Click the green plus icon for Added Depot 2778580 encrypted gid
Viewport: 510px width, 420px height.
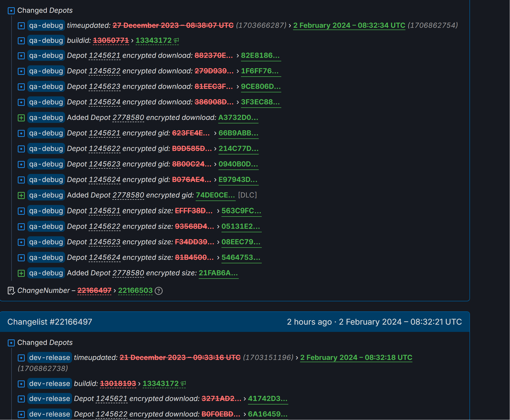tap(21, 195)
